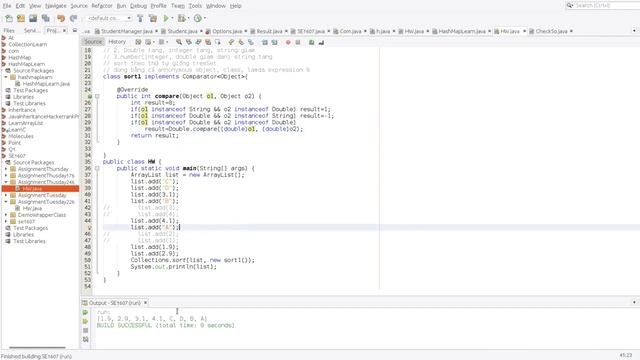Select the Molecules project
640x360 pixels.
point(21,136)
